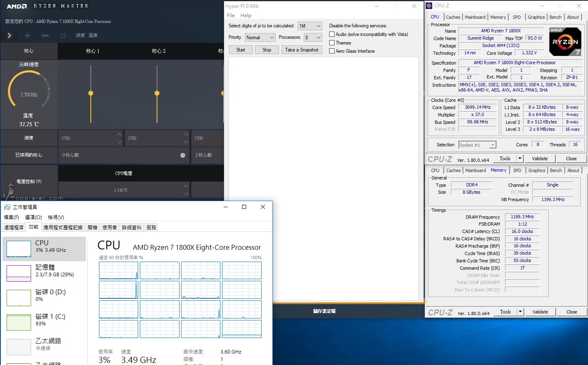Expand the Ryzen Master side panel chevron
Viewport: 588px width, 365px height.
(9, 36)
